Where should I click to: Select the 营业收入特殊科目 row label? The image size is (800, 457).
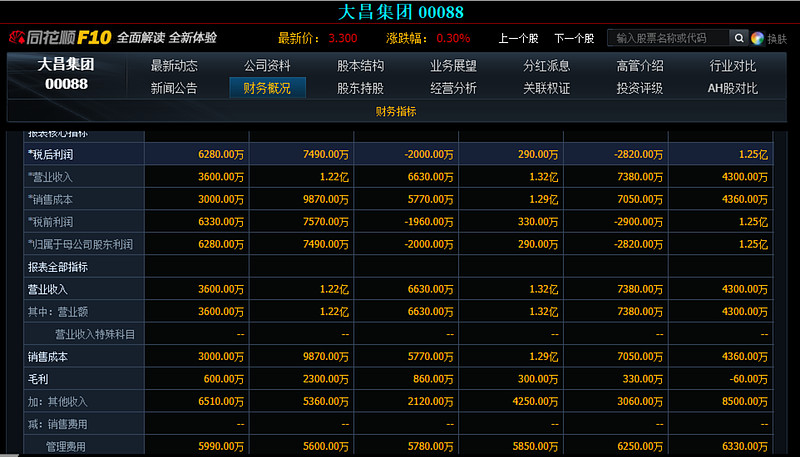95,334
